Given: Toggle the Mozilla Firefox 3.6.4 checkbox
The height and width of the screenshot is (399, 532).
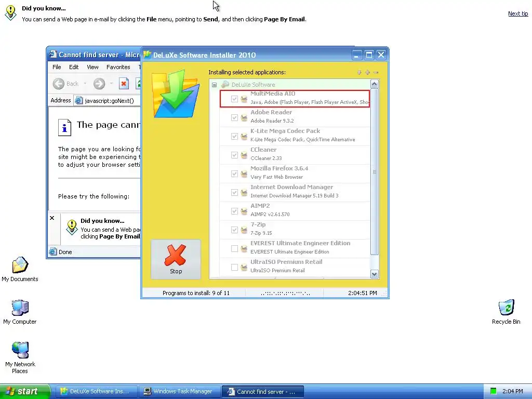Looking at the screenshot, I should point(234,174).
